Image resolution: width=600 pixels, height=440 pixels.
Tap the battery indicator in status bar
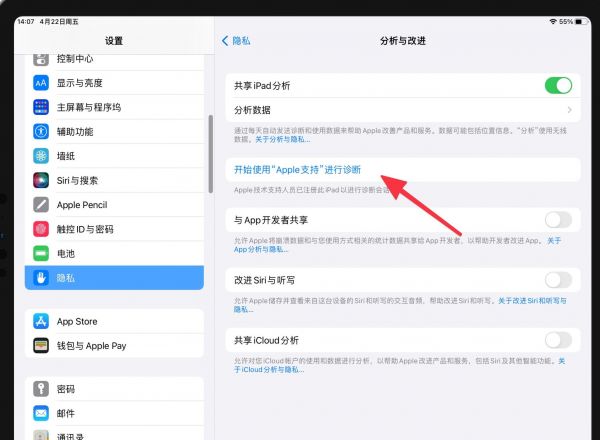pyautogui.click(x=581, y=21)
